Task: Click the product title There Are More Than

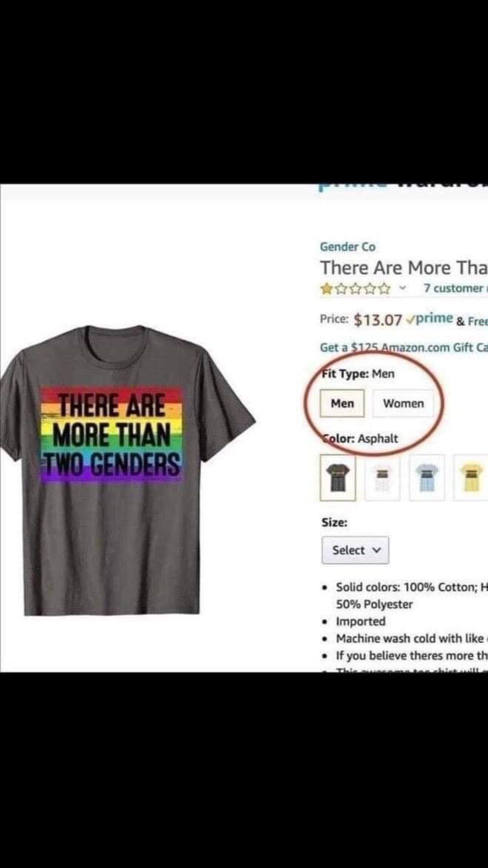Action: (x=403, y=268)
